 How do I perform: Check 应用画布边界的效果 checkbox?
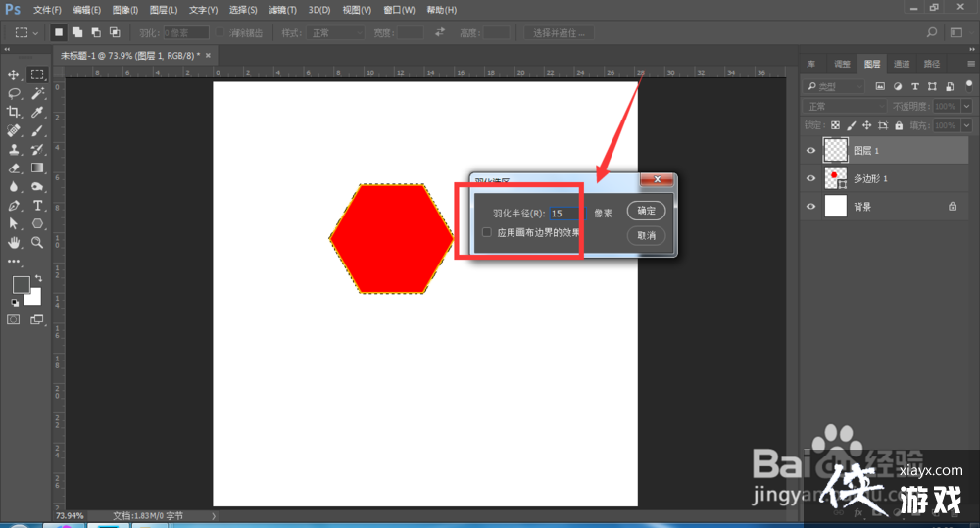(487, 232)
